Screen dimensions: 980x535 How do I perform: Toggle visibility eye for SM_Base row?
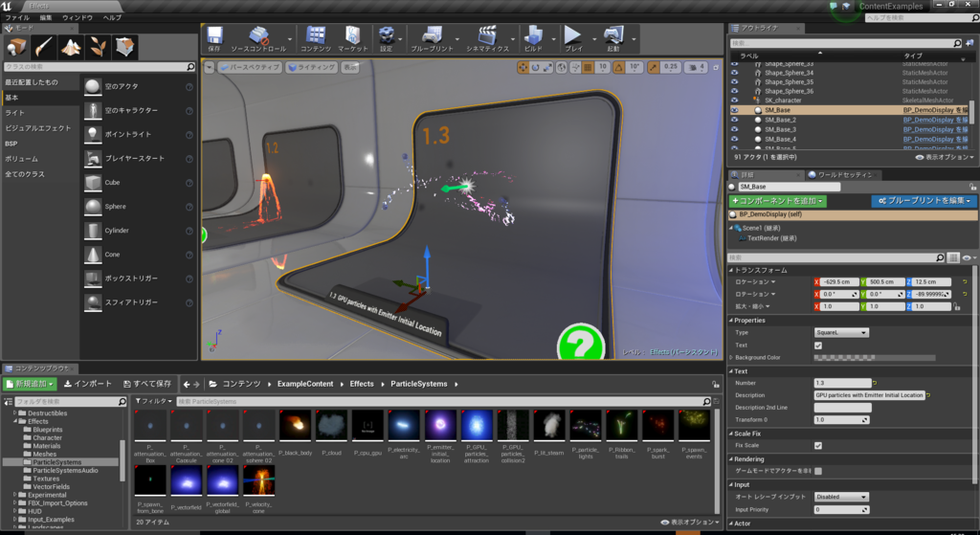point(734,110)
